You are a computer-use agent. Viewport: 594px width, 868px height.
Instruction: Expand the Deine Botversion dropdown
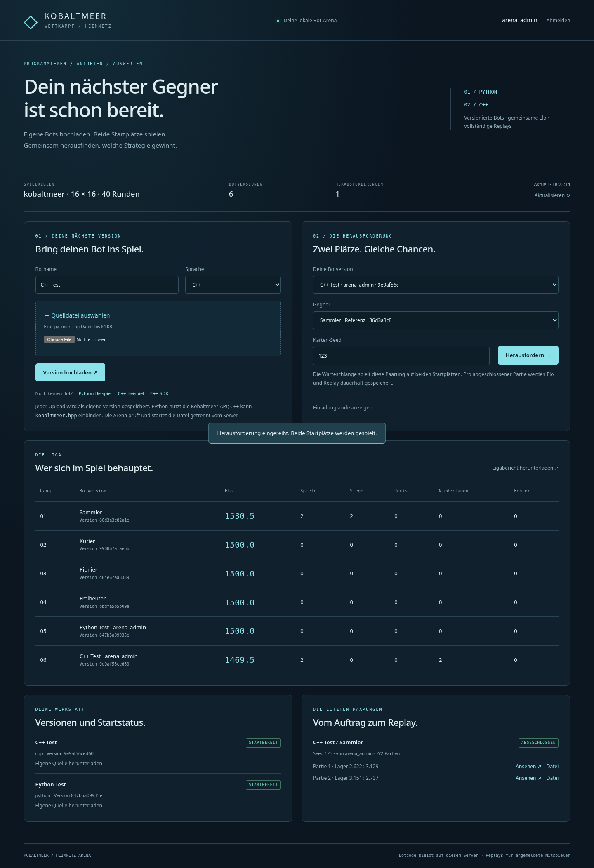(436, 285)
